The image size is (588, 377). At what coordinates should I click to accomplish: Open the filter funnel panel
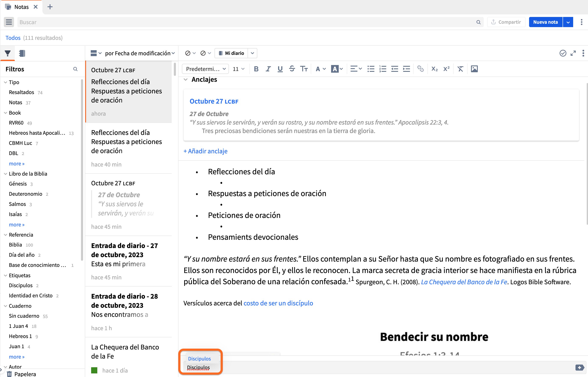pos(8,53)
